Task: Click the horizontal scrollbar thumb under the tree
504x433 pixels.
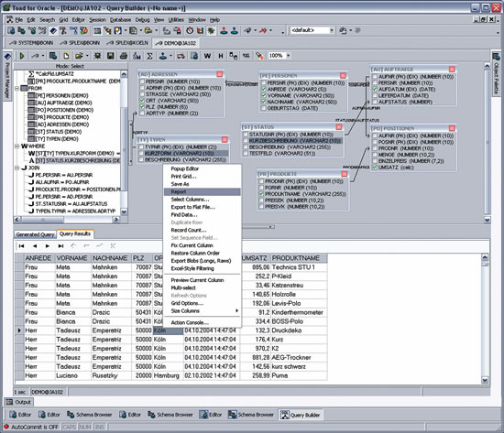Action: click(x=42, y=220)
